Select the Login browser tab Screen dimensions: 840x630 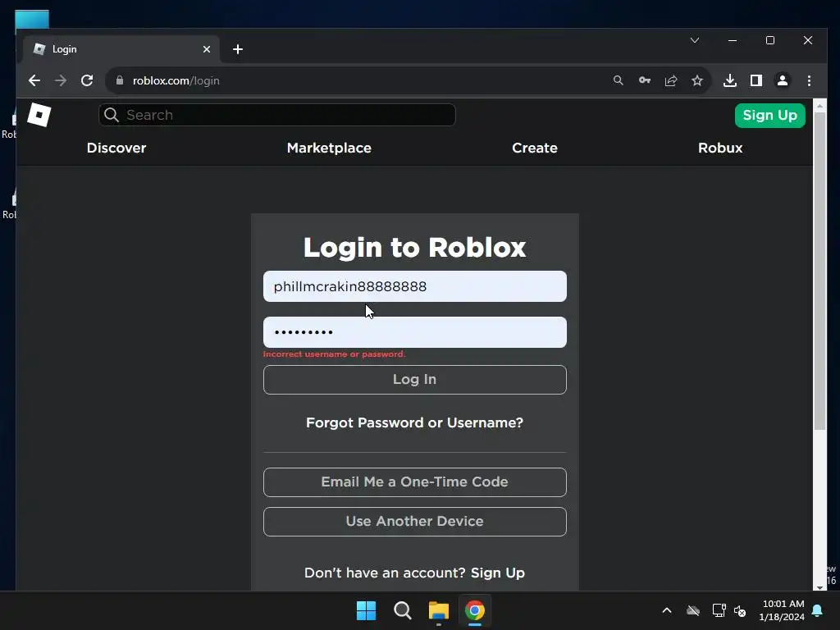[121, 49]
